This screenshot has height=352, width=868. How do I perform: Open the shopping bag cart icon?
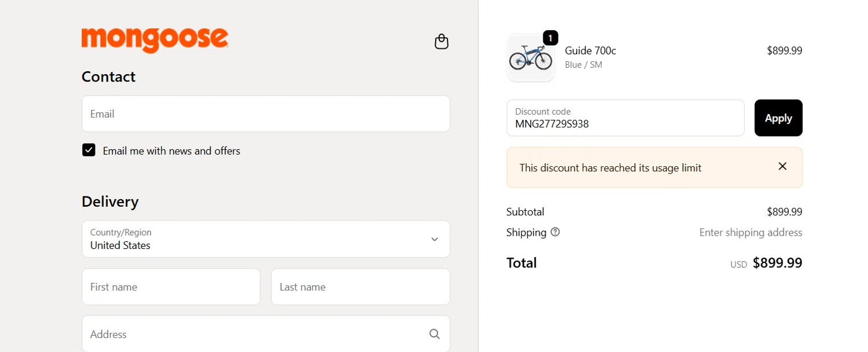pyautogui.click(x=442, y=42)
